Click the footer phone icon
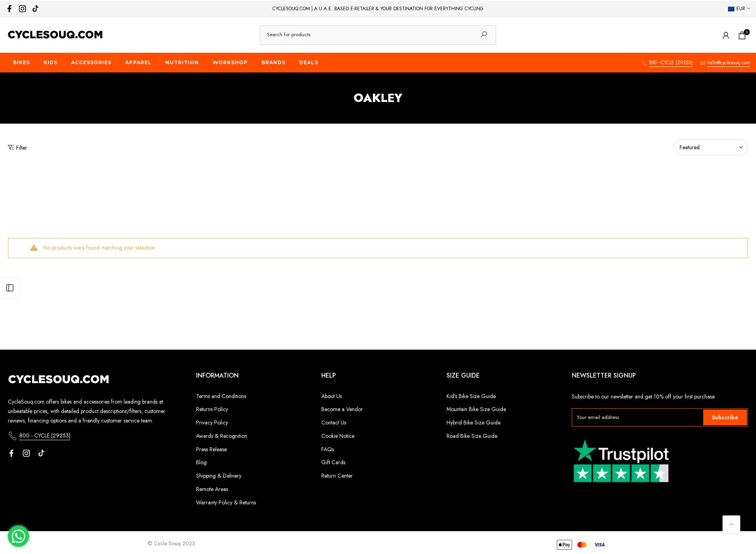This screenshot has height=554, width=756. pos(13,436)
